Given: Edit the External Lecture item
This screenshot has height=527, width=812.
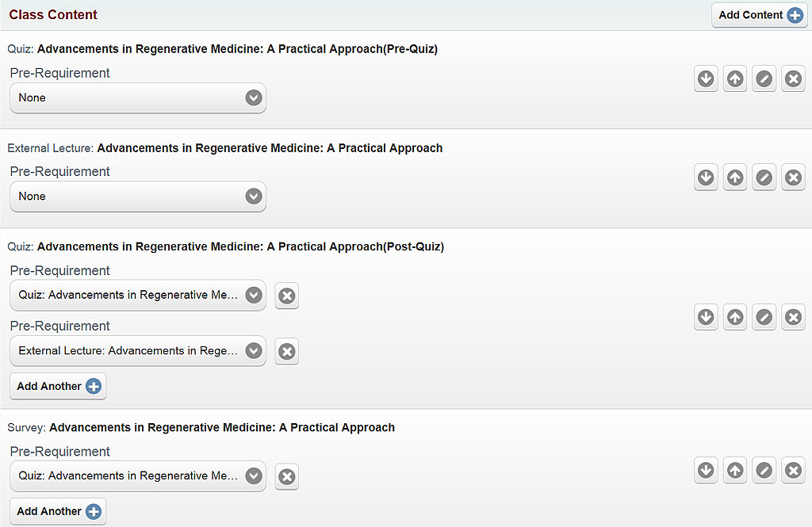Looking at the screenshot, I should [764, 178].
